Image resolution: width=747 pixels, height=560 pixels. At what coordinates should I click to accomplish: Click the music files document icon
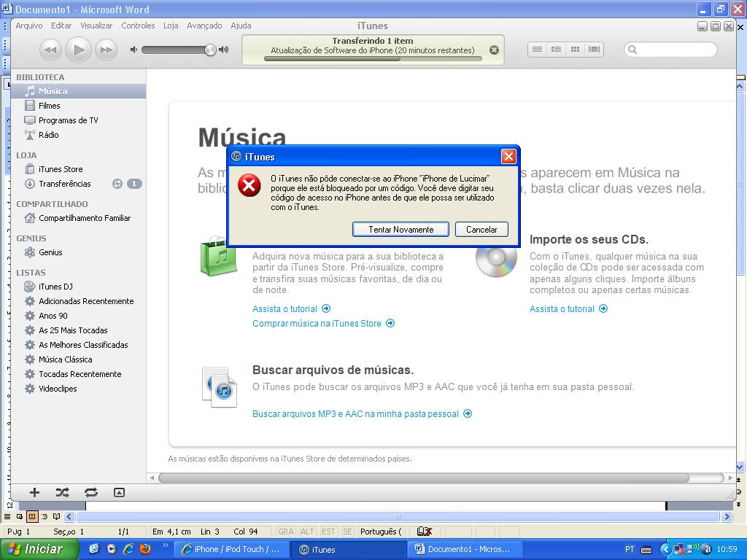point(220,387)
